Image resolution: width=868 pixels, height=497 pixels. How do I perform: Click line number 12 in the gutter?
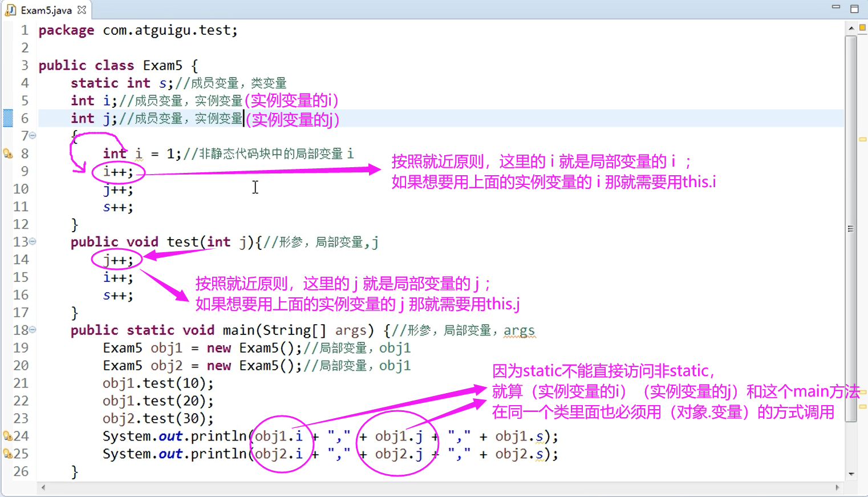pyautogui.click(x=21, y=224)
